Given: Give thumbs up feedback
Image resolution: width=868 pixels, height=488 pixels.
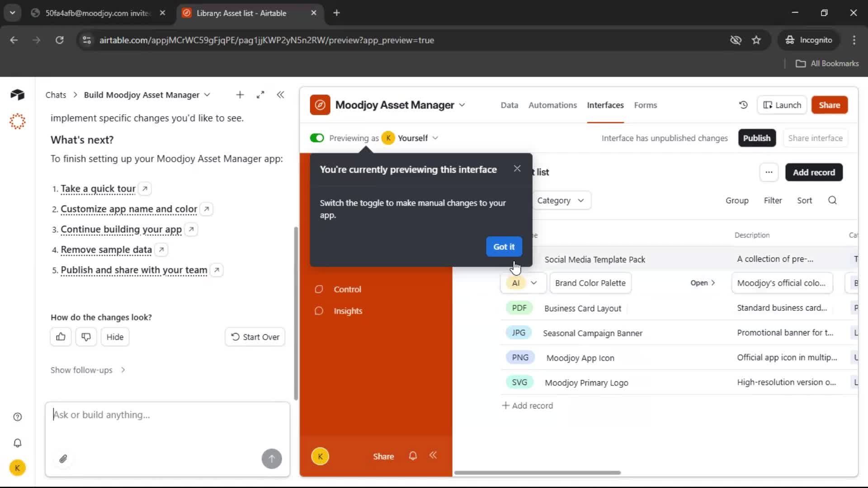Looking at the screenshot, I should pyautogui.click(x=61, y=337).
